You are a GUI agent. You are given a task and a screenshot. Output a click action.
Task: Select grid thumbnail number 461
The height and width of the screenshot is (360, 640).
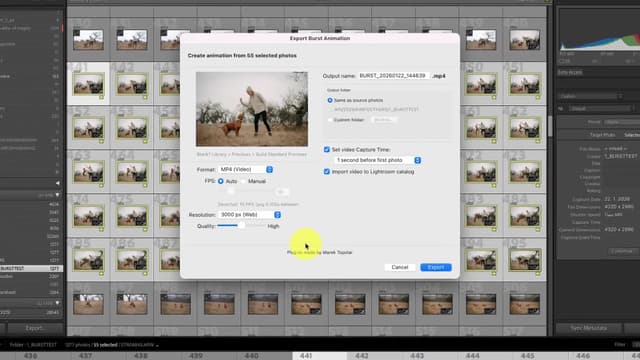(481, 127)
